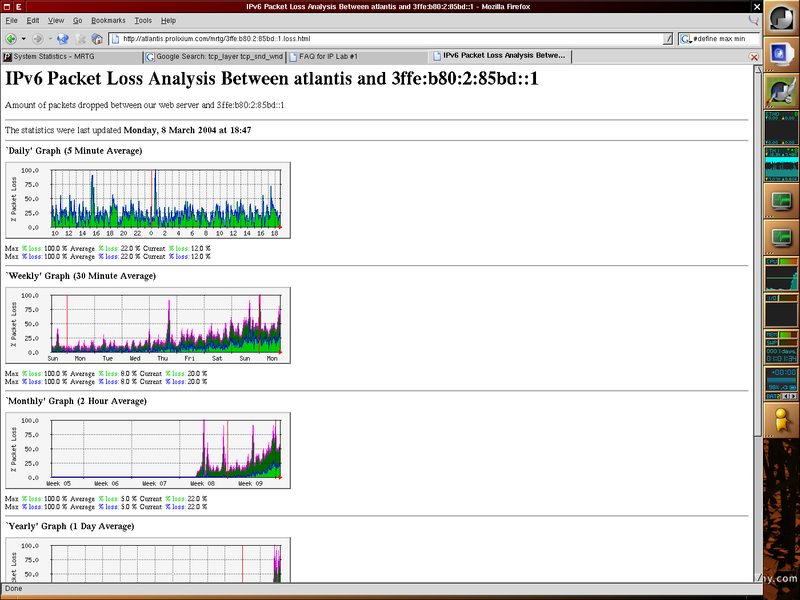800x600 pixels.
Task: Click the stop loading icon
Action: (80, 39)
